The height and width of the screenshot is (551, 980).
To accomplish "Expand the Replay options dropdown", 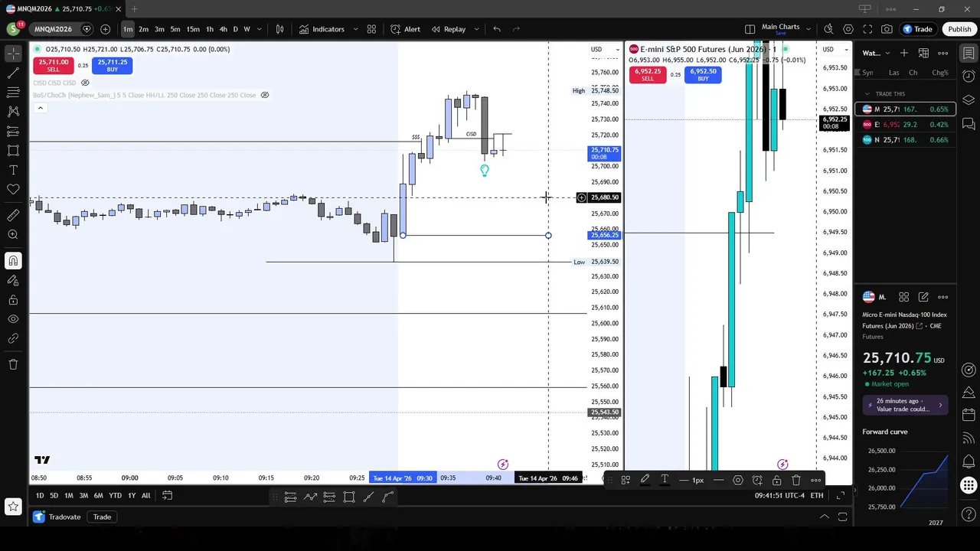I will click(x=476, y=29).
